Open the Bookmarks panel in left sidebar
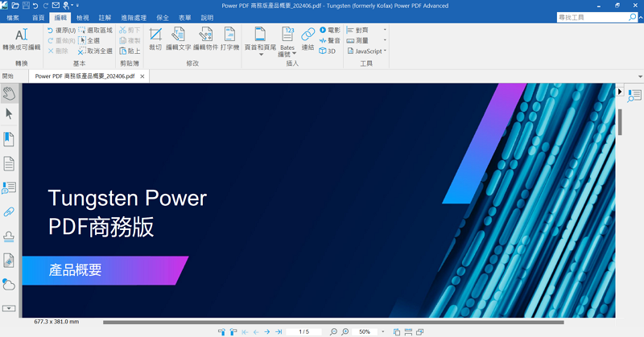The width and height of the screenshot is (644, 337). point(9,139)
